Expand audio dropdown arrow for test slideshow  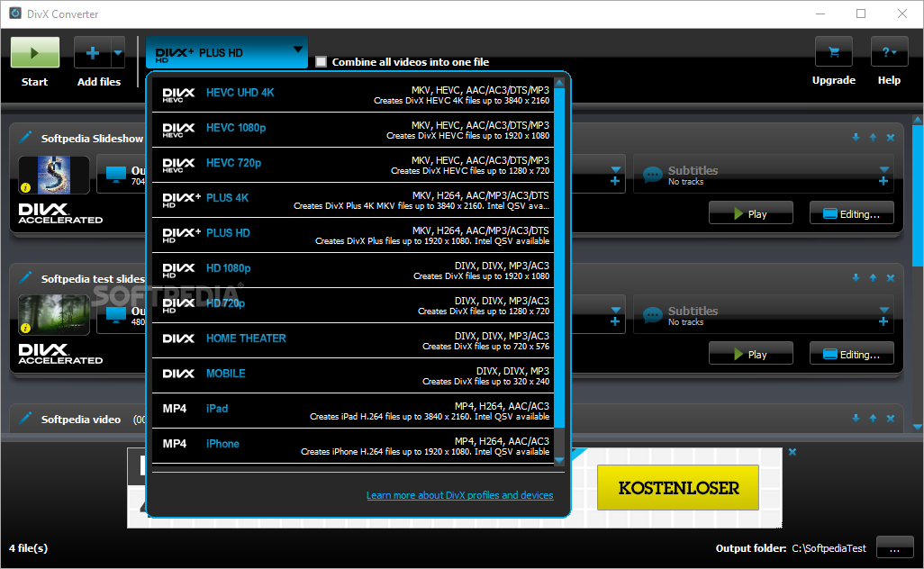(616, 310)
